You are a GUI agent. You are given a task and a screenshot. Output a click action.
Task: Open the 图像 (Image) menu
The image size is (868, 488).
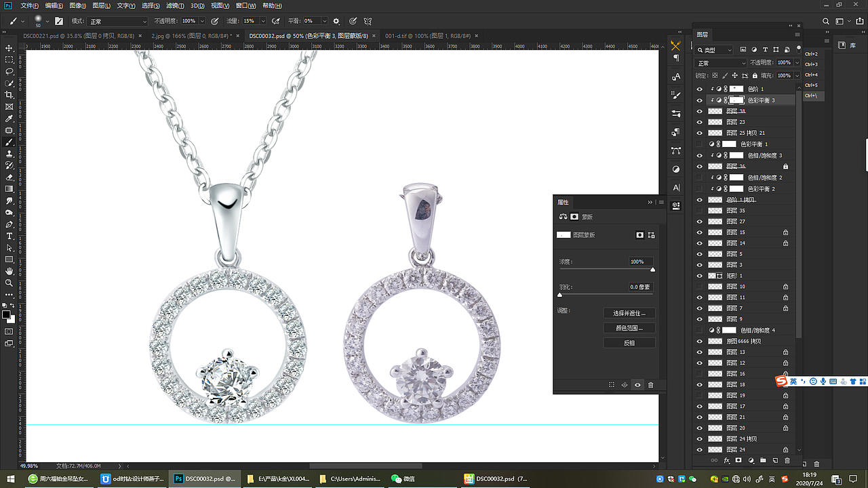point(78,5)
